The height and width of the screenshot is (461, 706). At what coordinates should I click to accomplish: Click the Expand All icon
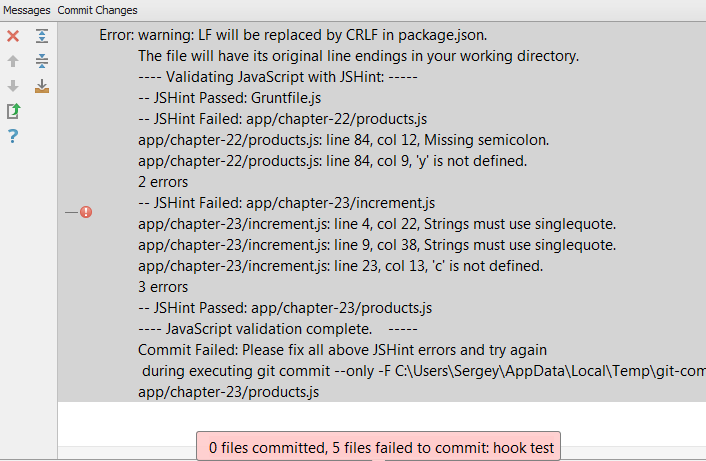tap(42, 36)
